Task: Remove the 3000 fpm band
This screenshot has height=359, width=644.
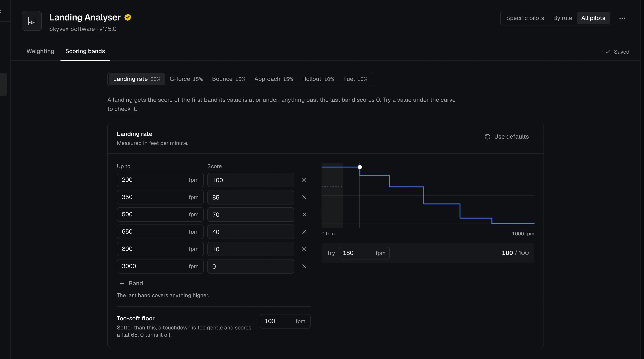Action: (x=304, y=266)
